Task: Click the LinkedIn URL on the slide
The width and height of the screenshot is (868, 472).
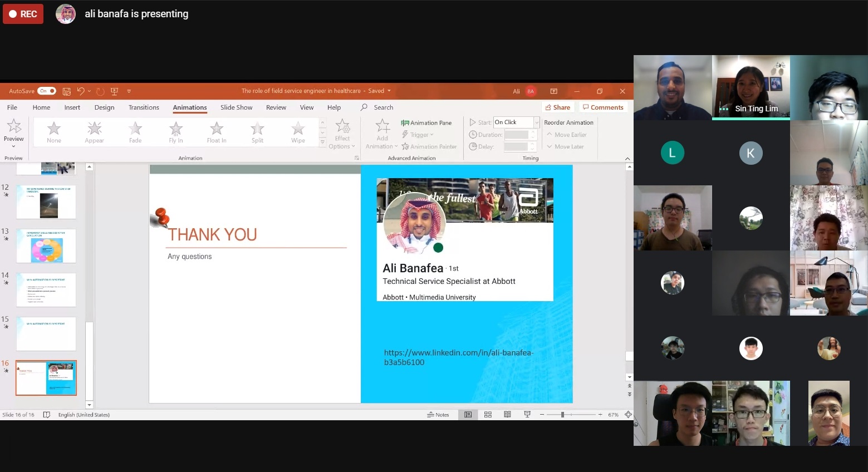Action: coord(459,357)
